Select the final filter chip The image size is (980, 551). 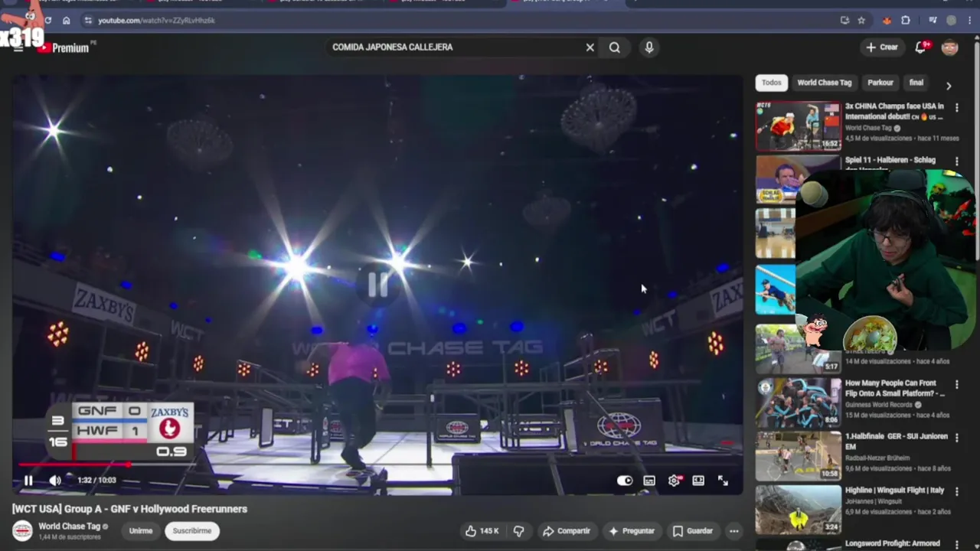point(916,83)
